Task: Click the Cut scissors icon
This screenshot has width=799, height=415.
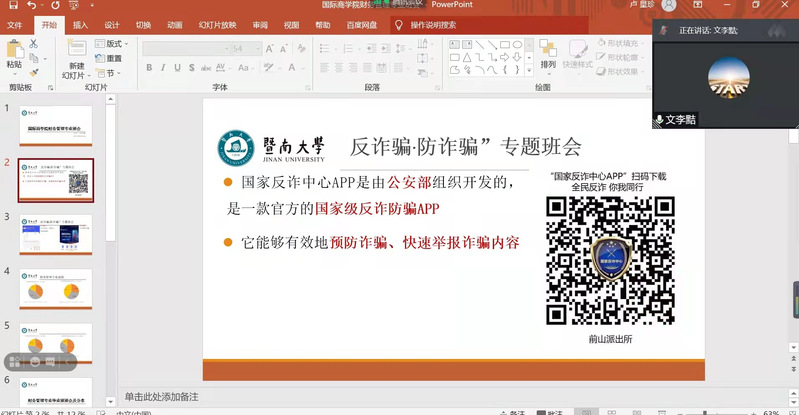Action: click(x=34, y=44)
